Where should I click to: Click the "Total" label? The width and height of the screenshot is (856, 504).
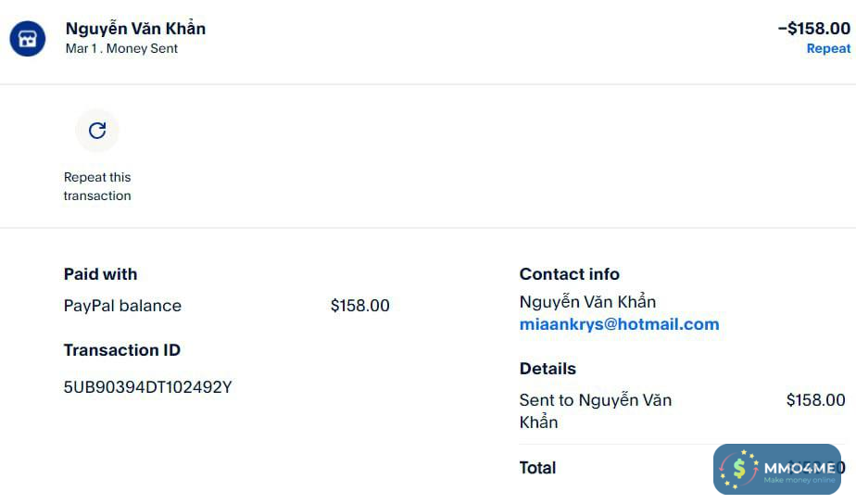537,468
